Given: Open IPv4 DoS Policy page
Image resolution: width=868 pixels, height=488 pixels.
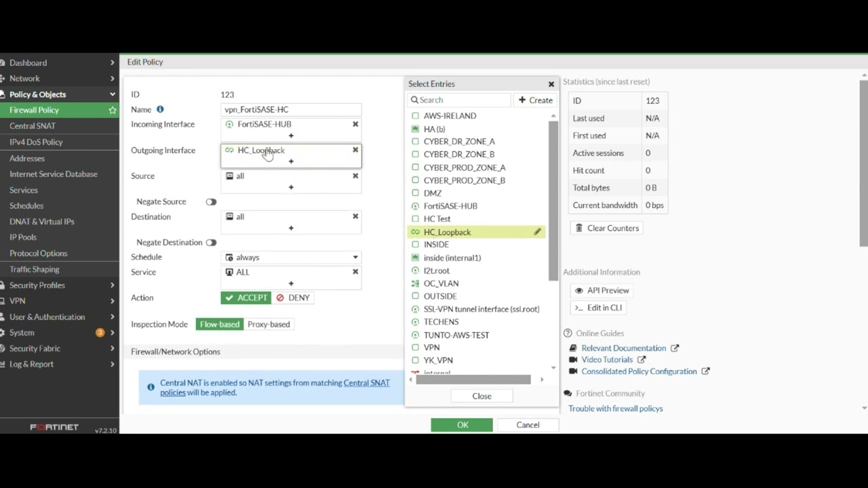Looking at the screenshot, I should click(x=36, y=142).
